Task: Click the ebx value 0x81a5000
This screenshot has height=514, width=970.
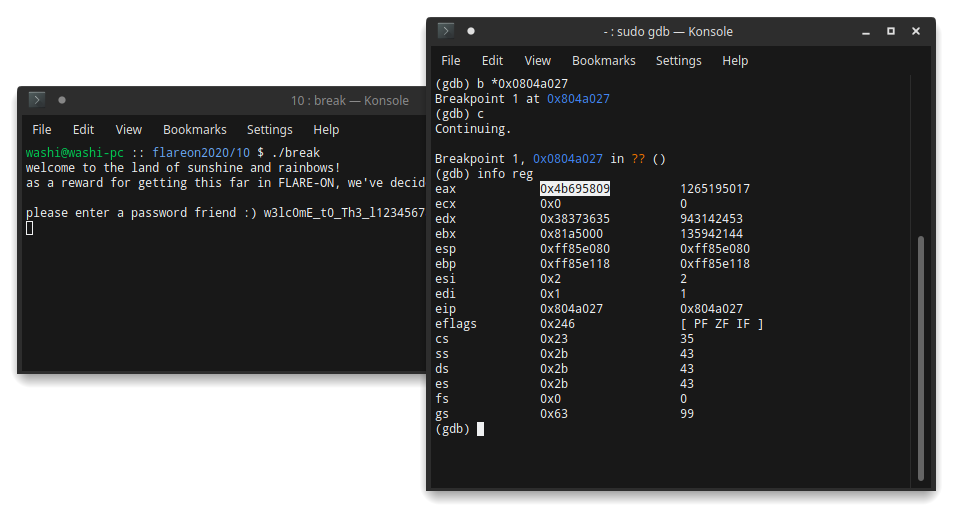Action: 572,233
